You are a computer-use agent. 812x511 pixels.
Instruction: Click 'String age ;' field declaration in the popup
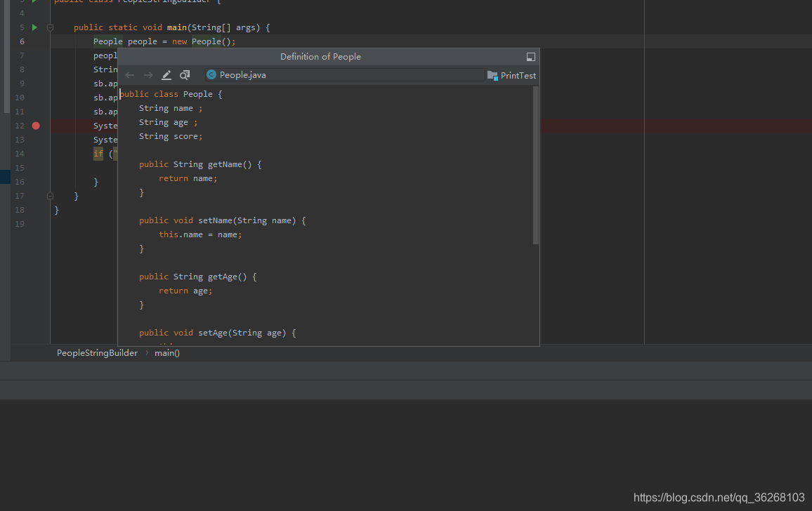(x=169, y=122)
